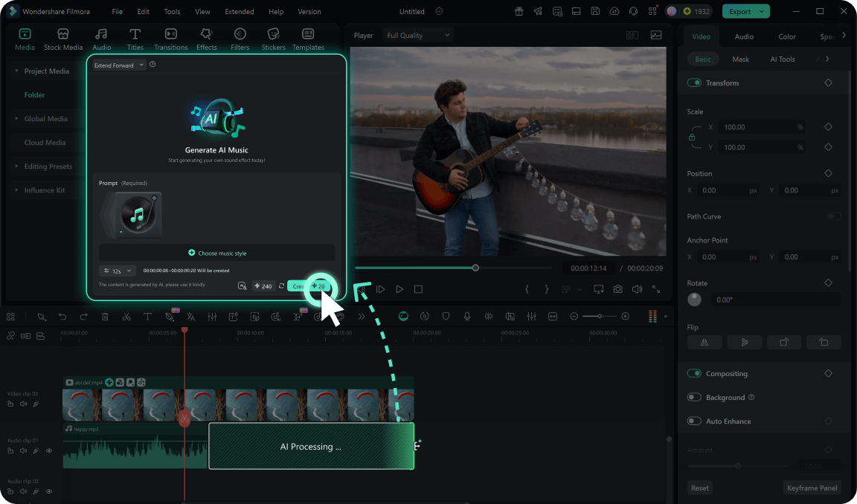The width and height of the screenshot is (857, 504).
Task: Click the Rotate dial knob
Action: 694,300
